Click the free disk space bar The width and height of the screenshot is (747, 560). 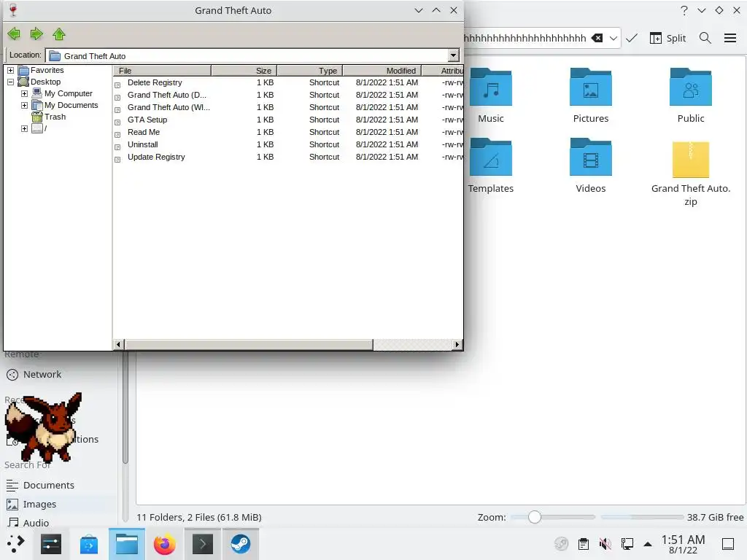642,517
